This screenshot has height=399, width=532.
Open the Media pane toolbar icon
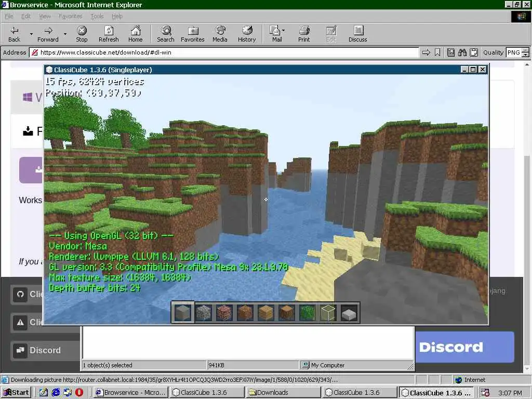[x=220, y=31]
